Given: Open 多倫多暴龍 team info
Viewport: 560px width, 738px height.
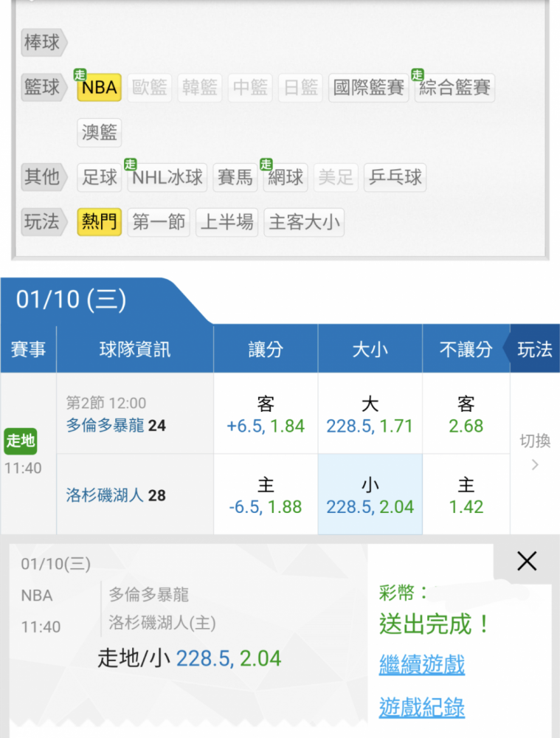Looking at the screenshot, I should (105, 426).
